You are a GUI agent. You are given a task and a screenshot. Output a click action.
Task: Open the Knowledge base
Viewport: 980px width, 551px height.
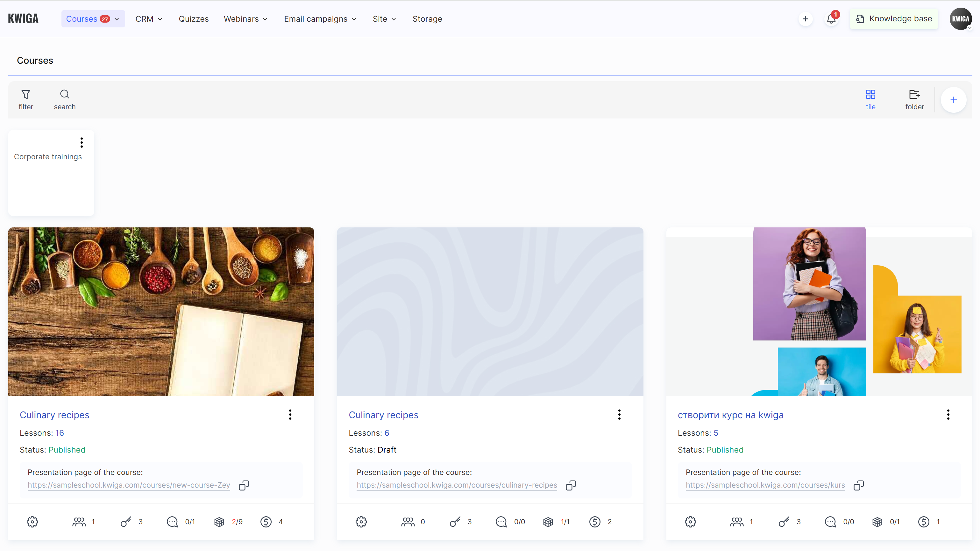tap(894, 18)
